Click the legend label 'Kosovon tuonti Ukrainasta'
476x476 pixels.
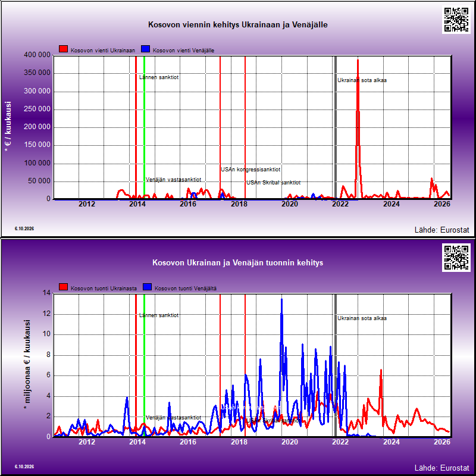[104, 289]
